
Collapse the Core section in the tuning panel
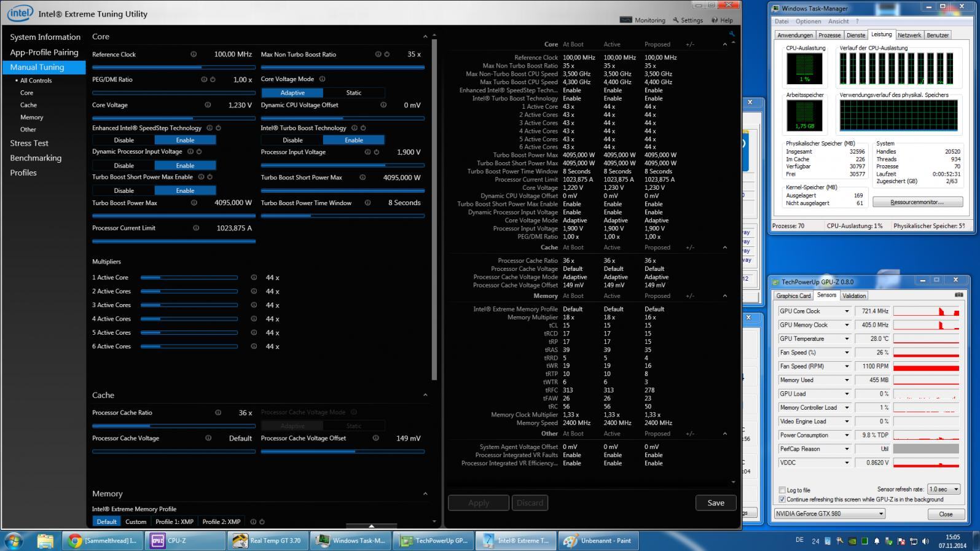click(x=425, y=36)
